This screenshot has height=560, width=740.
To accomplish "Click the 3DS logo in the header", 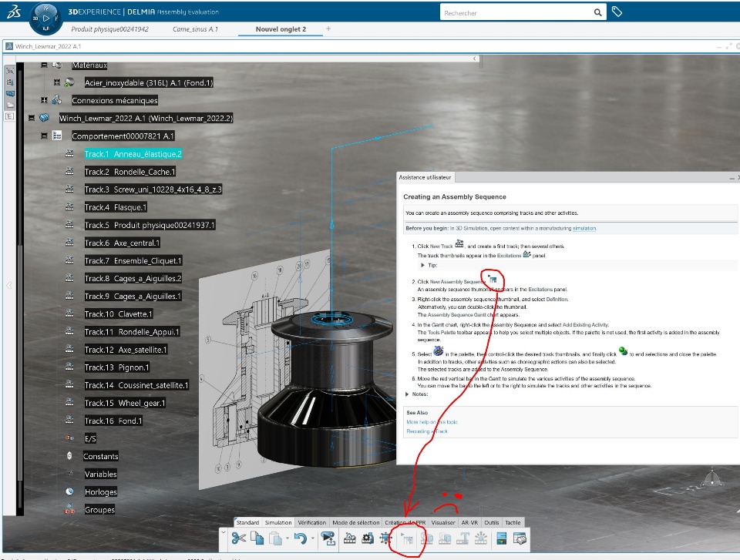I will click(x=14, y=12).
